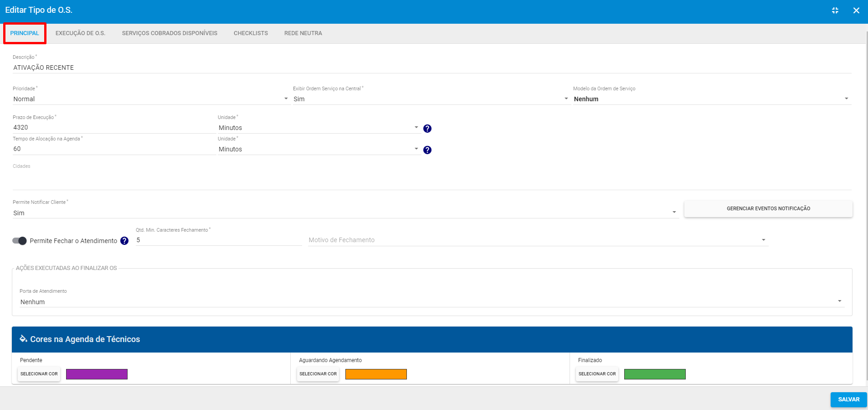Open Porta de Atendimento dropdown
The height and width of the screenshot is (410, 868).
pos(432,302)
